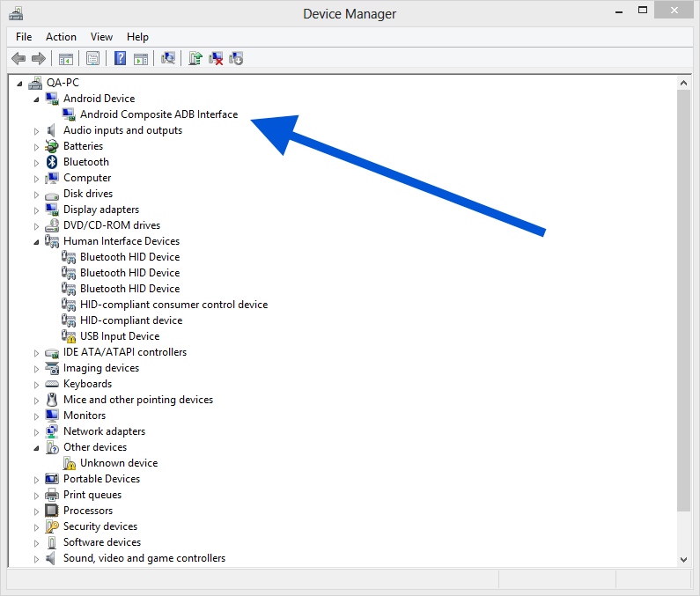This screenshot has width=700, height=596.
Task: Click the Batteries category icon
Action: [52, 146]
